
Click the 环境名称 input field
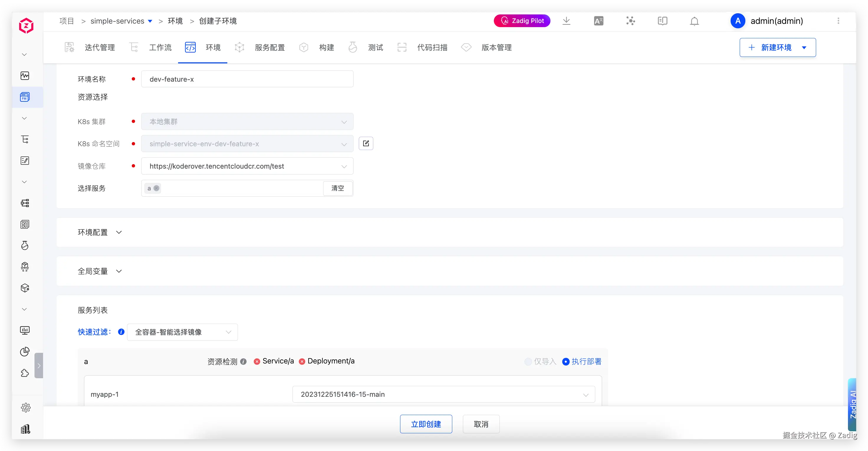[247, 79]
